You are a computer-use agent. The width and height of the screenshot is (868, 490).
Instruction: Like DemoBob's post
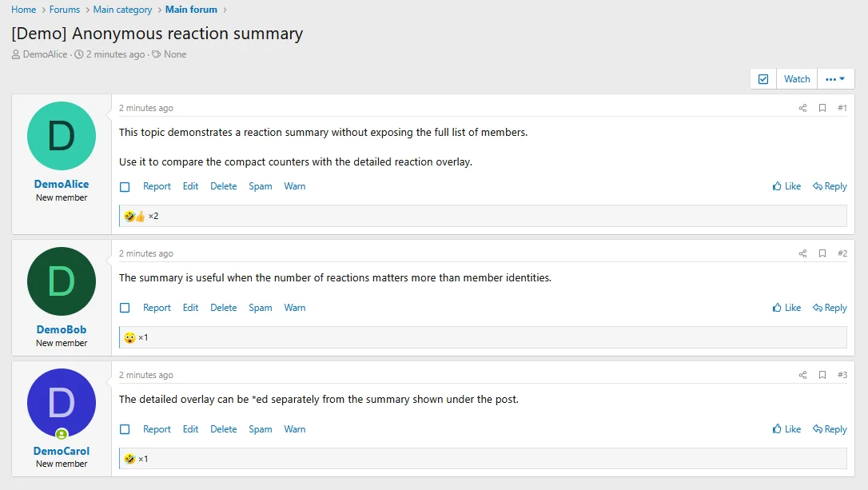786,308
